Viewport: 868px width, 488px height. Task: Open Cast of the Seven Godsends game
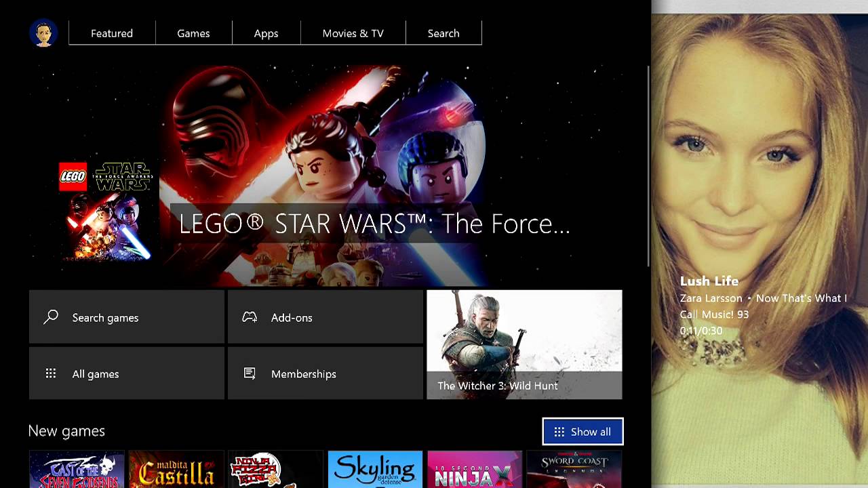[77, 469]
